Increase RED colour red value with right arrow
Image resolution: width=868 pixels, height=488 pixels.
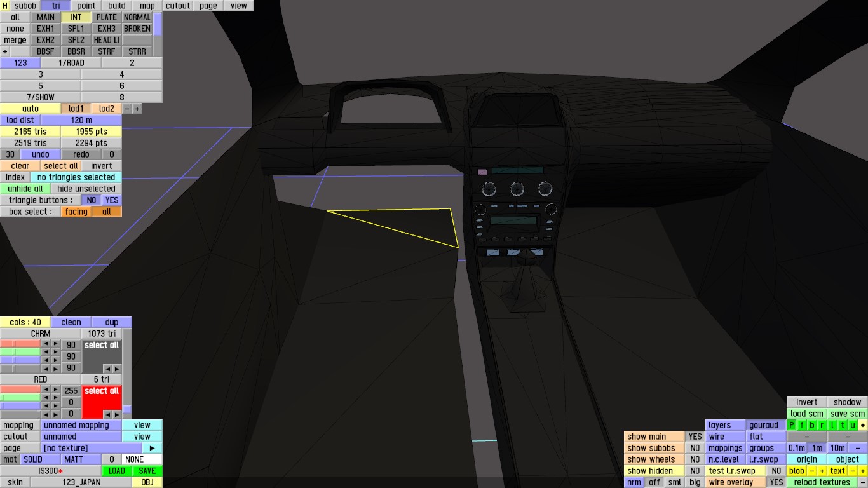[x=56, y=390]
